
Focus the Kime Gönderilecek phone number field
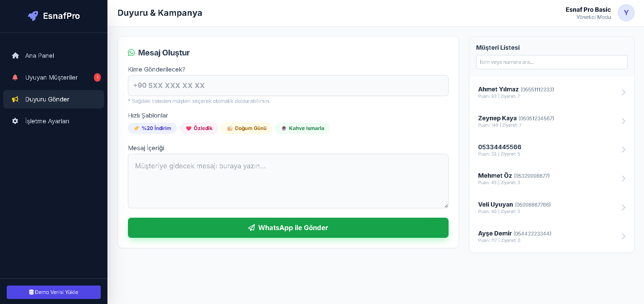(x=288, y=86)
